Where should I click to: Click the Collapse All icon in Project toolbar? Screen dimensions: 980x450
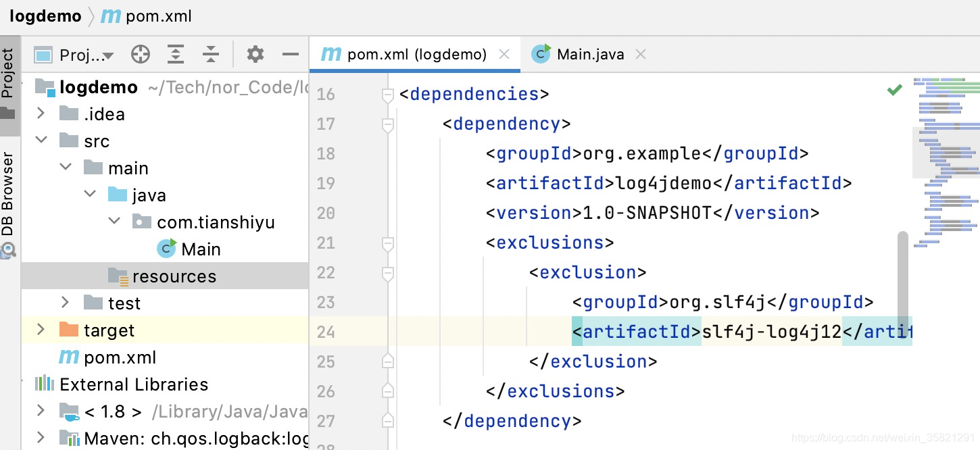pyautogui.click(x=211, y=55)
